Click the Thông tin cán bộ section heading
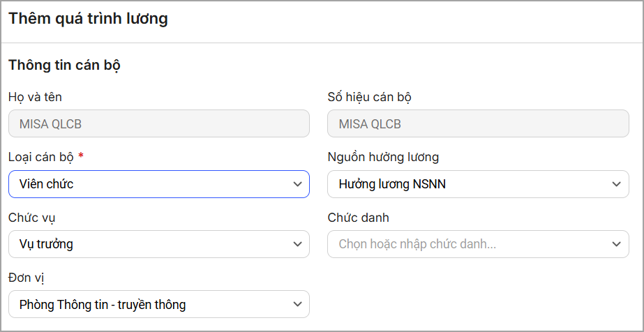The height and width of the screenshot is (332, 644). pos(64,66)
